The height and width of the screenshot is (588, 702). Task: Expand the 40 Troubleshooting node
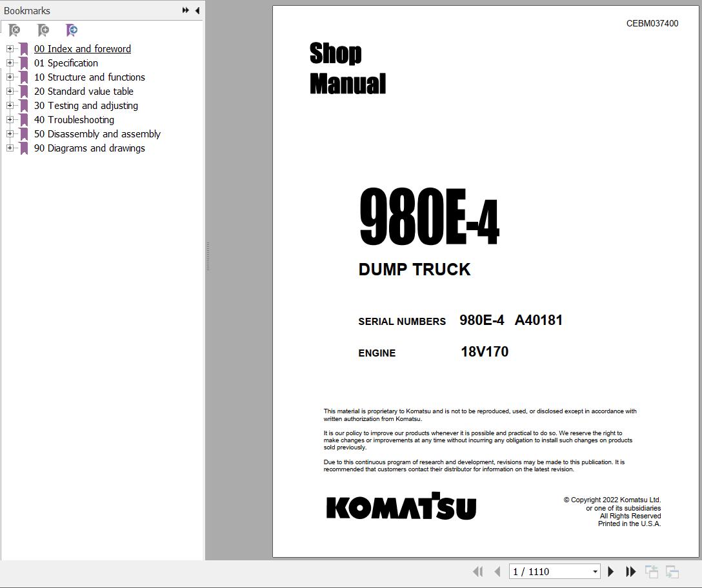(x=10, y=119)
